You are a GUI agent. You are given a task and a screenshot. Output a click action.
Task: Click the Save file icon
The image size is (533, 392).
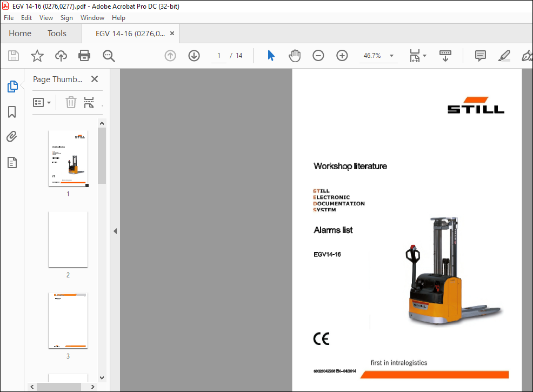tap(14, 55)
